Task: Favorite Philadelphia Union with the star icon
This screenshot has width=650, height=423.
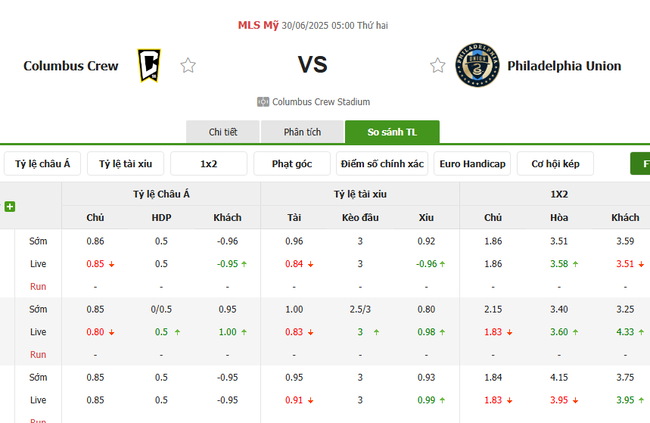Action: 438,66
